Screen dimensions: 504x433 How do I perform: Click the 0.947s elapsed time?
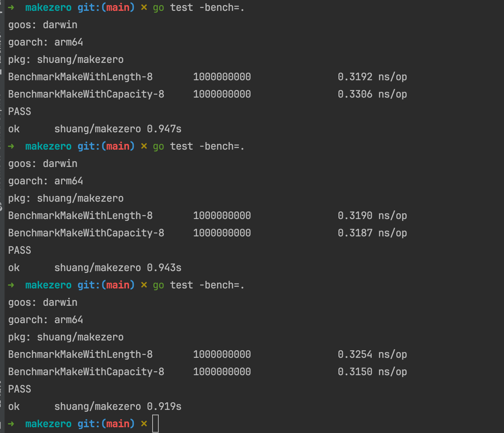164,129
